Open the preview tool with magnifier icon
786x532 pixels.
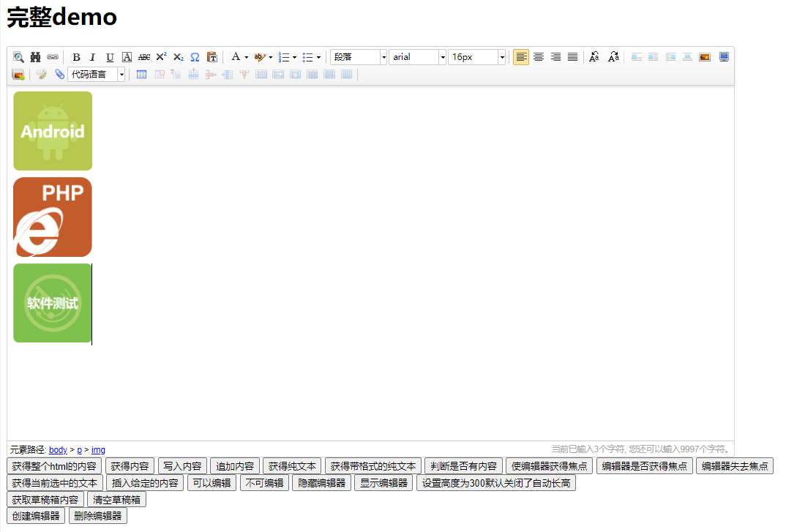click(x=18, y=57)
